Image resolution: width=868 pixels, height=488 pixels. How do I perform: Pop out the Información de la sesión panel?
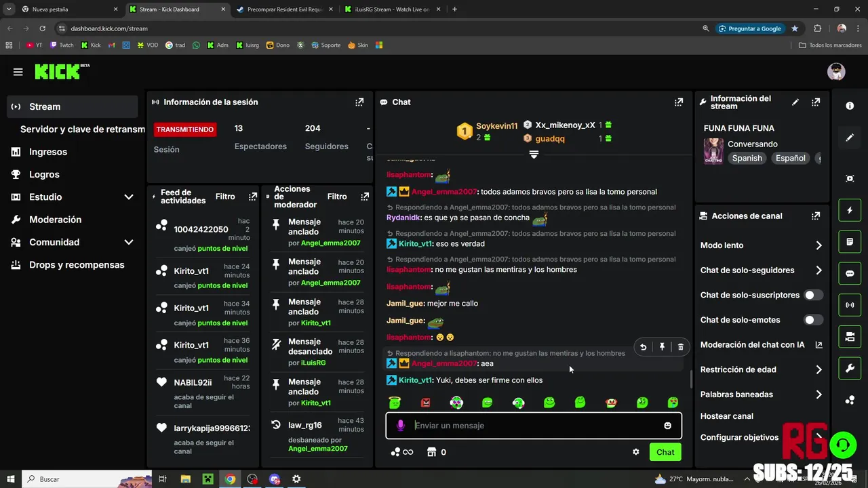pyautogui.click(x=359, y=102)
